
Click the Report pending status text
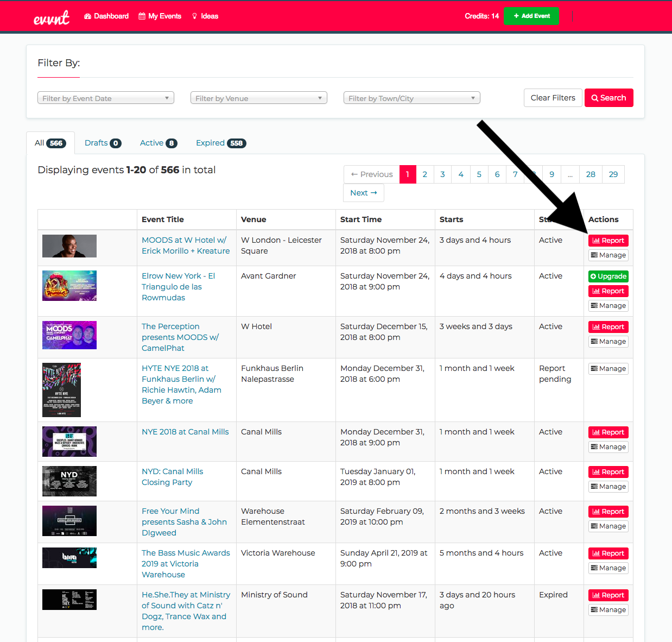click(x=555, y=374)
